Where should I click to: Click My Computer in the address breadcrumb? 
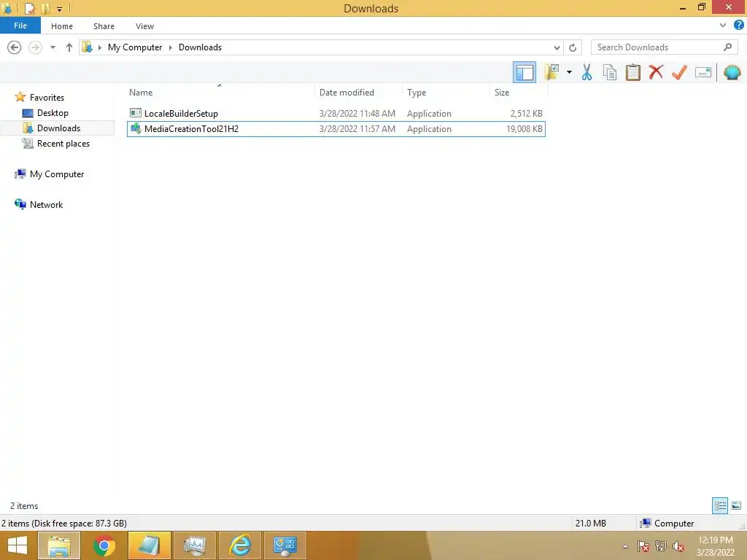click(x=135, y=47)
